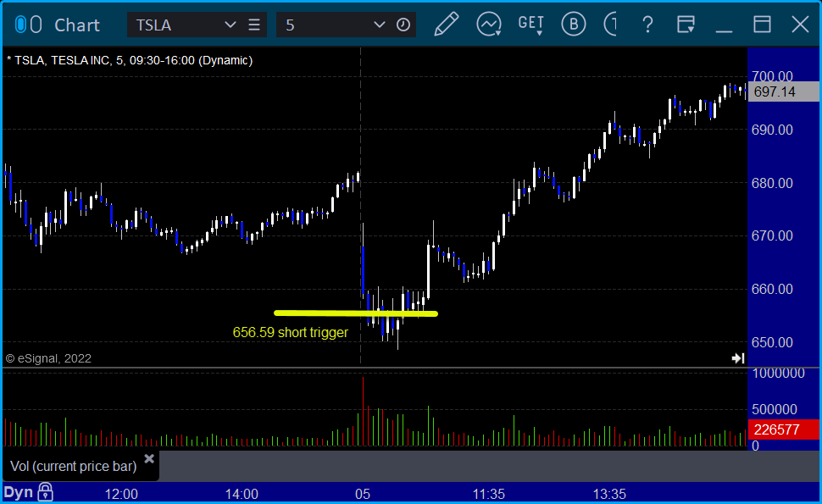The width and height of the screenshot is (822, 504).
Task: Open the TSLA symbol dropdown
Action: click(x=230, y=25)
